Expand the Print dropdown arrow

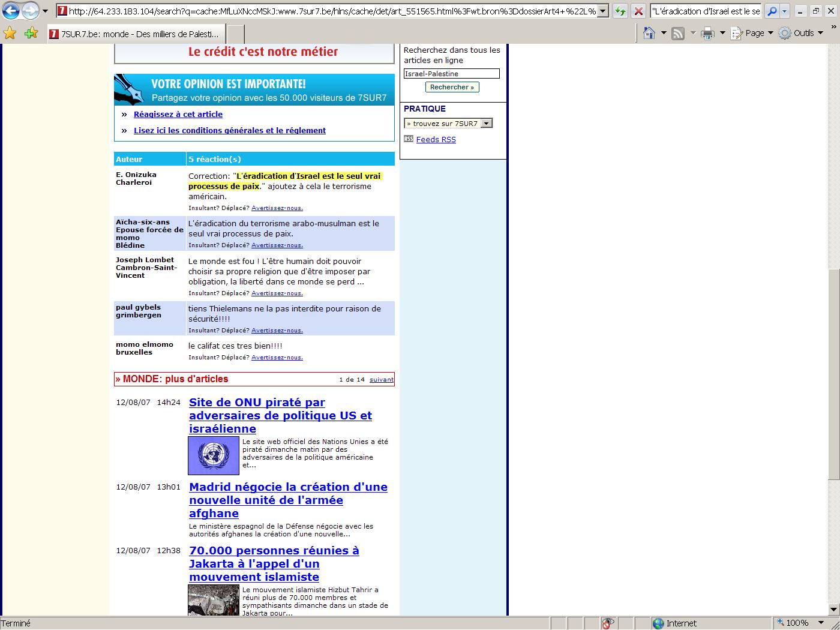point(722,33)
